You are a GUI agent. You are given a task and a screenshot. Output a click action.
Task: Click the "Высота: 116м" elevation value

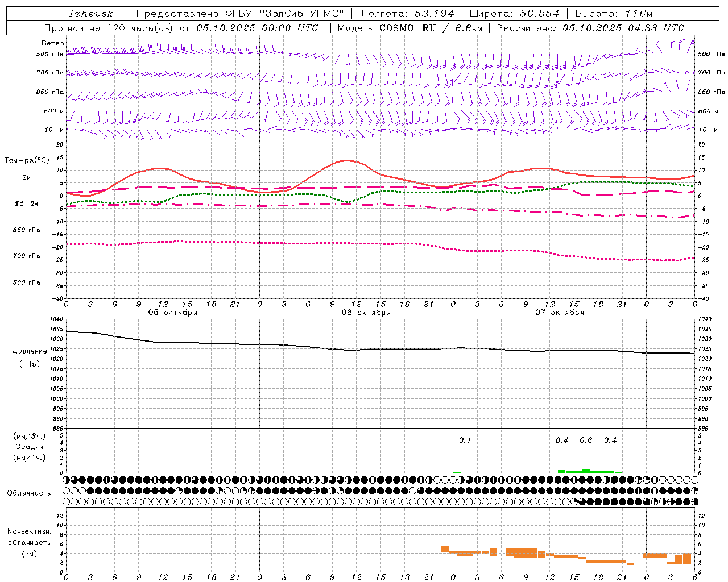pos(614,14)
